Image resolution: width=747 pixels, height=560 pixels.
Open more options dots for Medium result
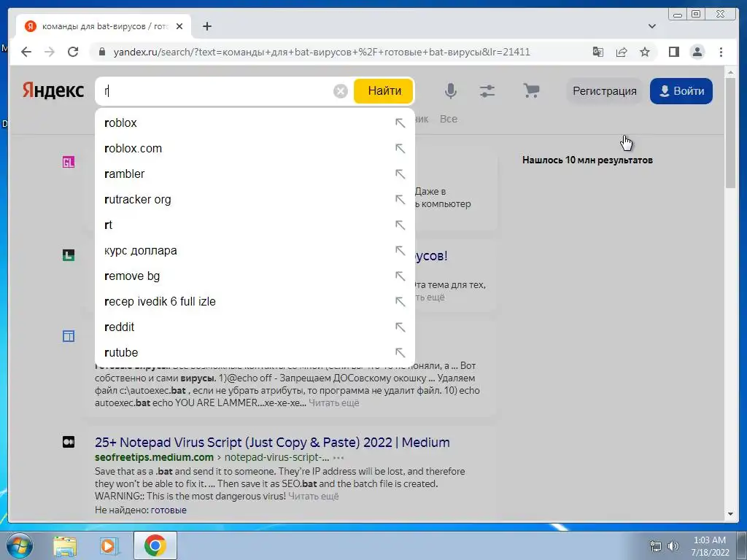click(338, 458)
